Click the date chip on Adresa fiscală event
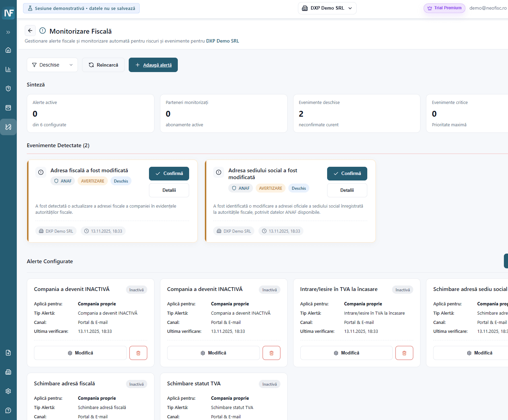 (x=103, y=231)
